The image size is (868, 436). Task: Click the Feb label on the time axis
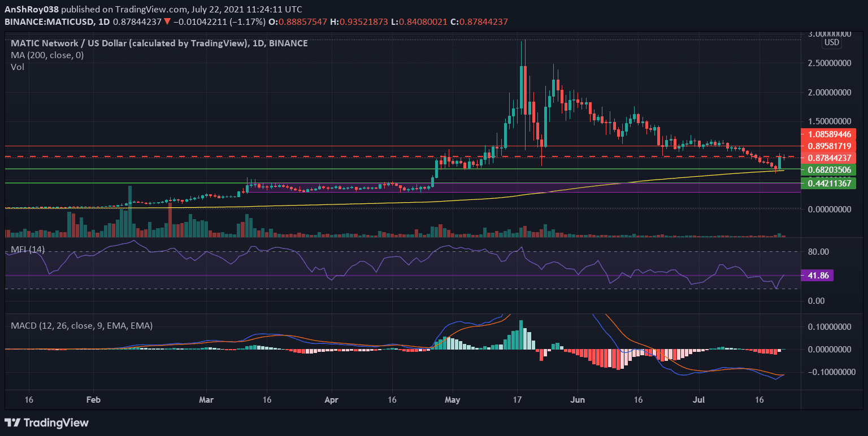[93, 399]
